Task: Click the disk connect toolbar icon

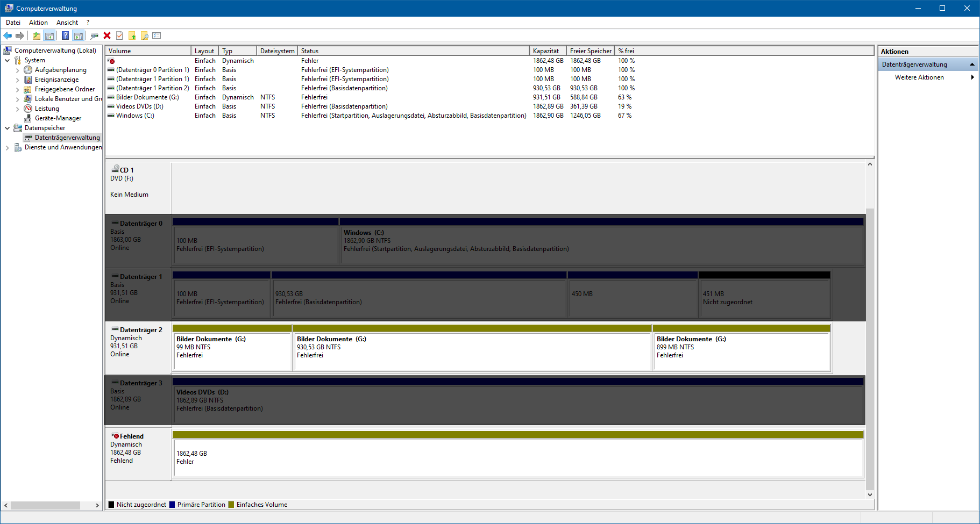Action: point(94,35)
